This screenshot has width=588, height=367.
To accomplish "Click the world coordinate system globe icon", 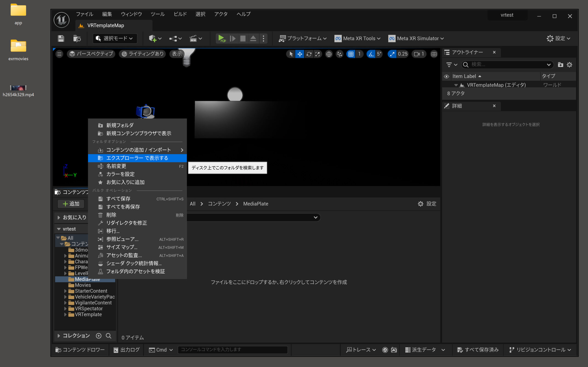I will (x=329, y=54).
